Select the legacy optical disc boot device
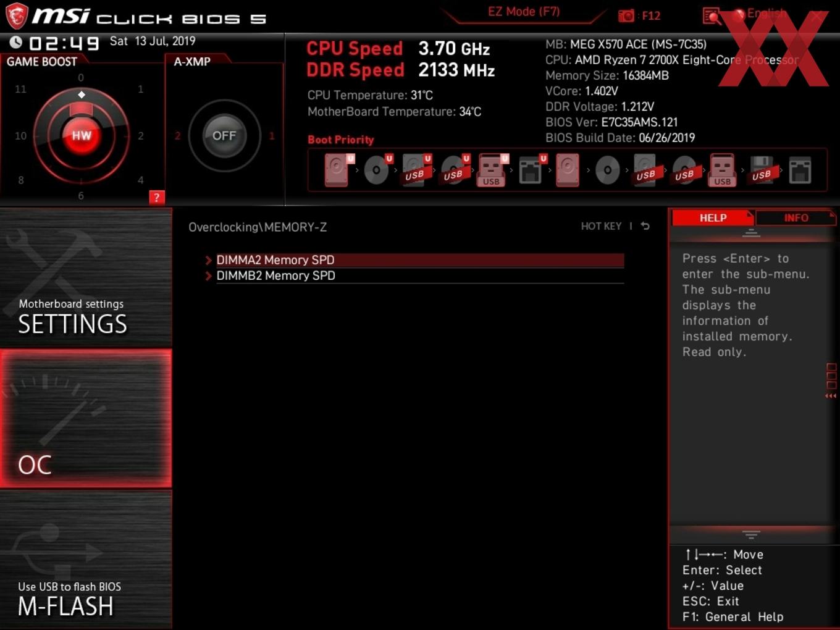 [x=607, y=170]
